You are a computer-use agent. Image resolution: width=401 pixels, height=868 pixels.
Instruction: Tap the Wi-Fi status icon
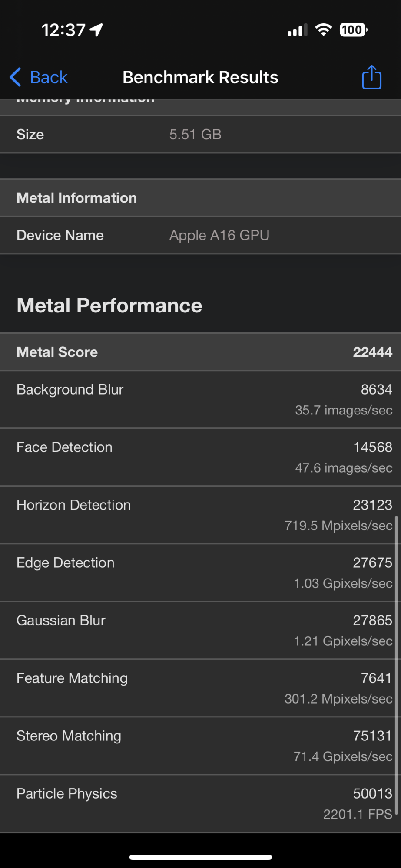coord(323,30)
